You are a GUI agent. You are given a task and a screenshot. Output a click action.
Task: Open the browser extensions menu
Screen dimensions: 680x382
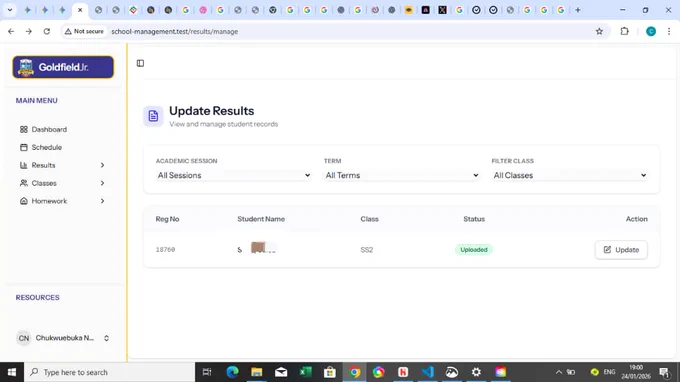pos(624,31)
